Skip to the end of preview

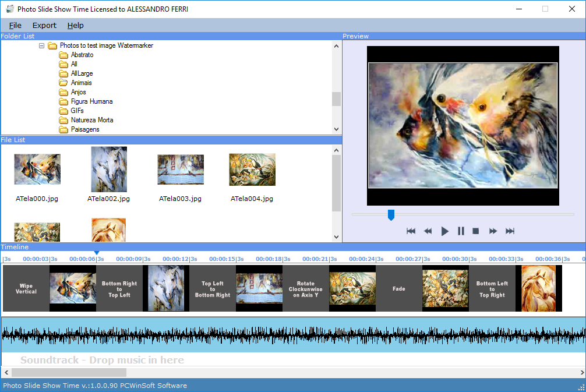[510, 231]
